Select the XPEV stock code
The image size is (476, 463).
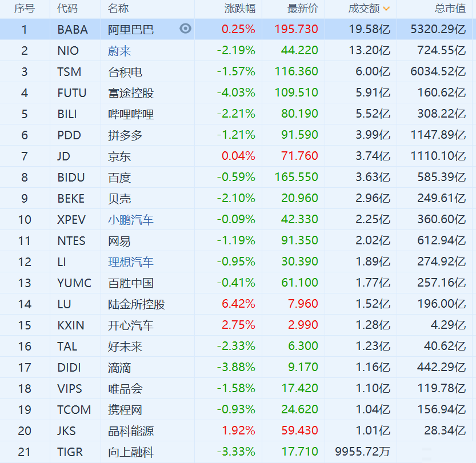(71, 220)
